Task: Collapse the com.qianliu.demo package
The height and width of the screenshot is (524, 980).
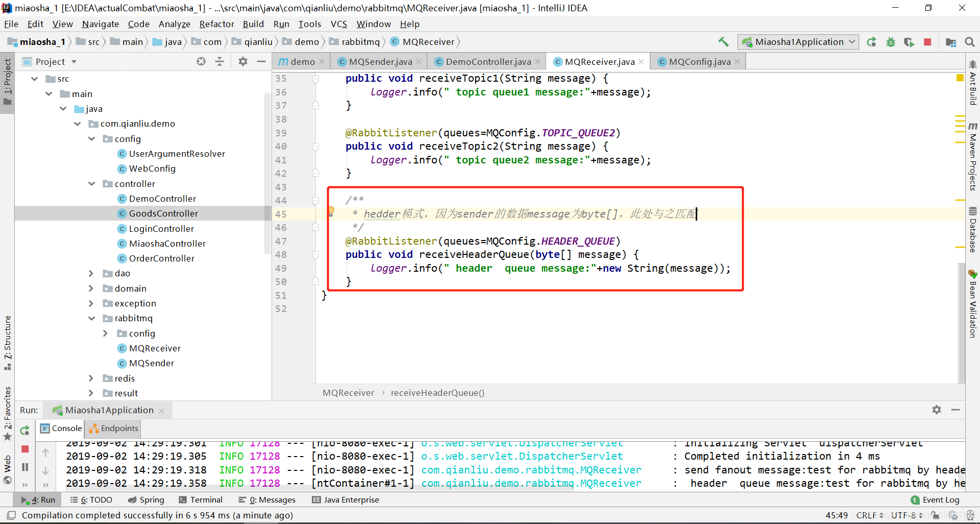Action: point(78,124)
